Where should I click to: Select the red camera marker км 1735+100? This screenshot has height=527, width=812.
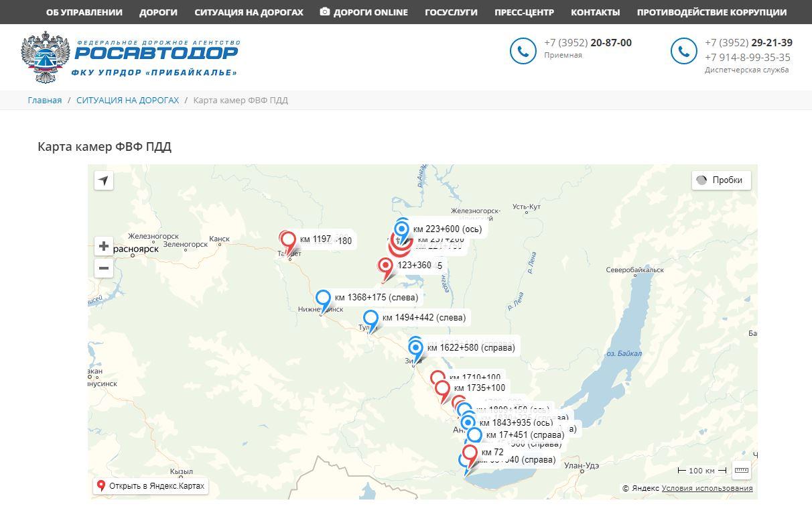(442, 389)
